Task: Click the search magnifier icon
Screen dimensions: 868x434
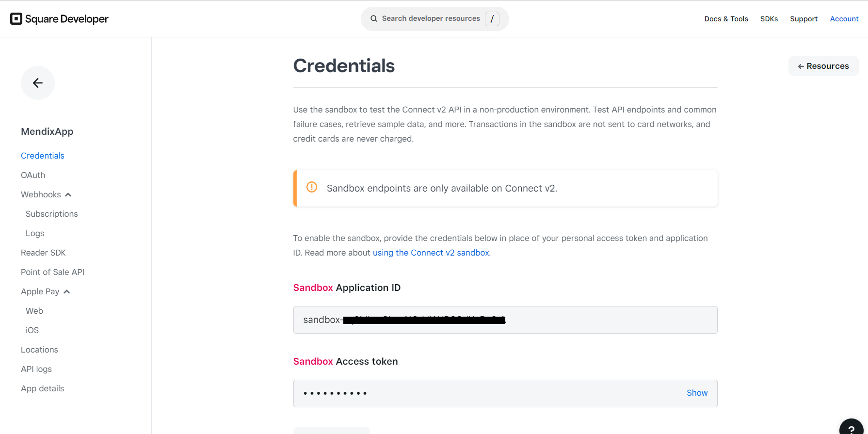Action: click(373, 18)
